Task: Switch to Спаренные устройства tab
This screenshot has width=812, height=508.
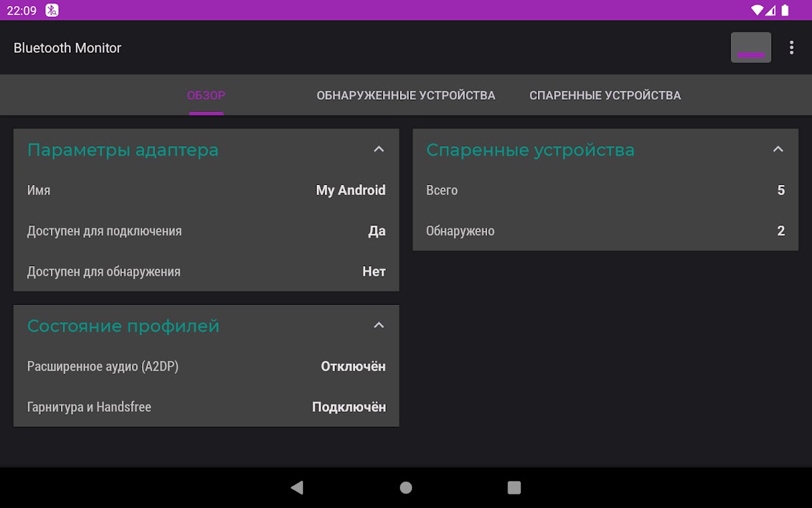Action: click(x=605, y=96)
